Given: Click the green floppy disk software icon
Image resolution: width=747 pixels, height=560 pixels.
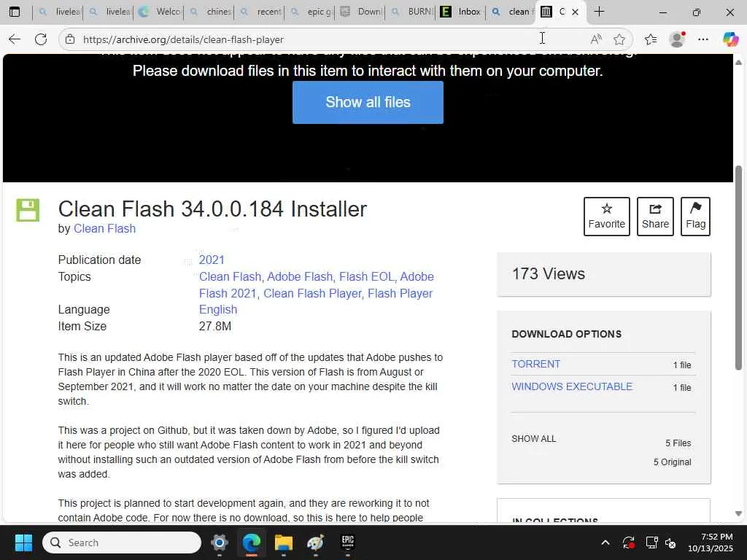Looking at the screenshot, I should (28, 210).
